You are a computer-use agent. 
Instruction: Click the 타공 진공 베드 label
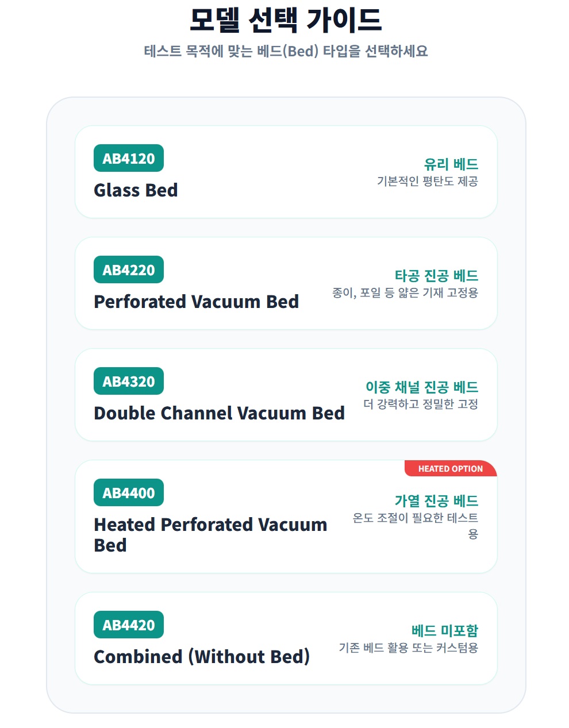pyautogui.click(x=436, y=276)
